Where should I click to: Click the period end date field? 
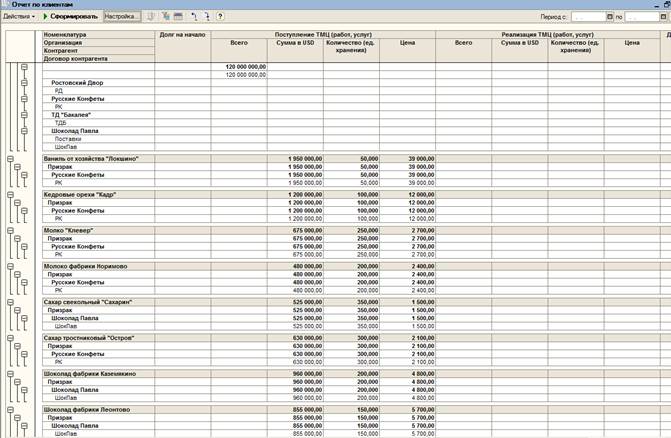pos(642,17)
